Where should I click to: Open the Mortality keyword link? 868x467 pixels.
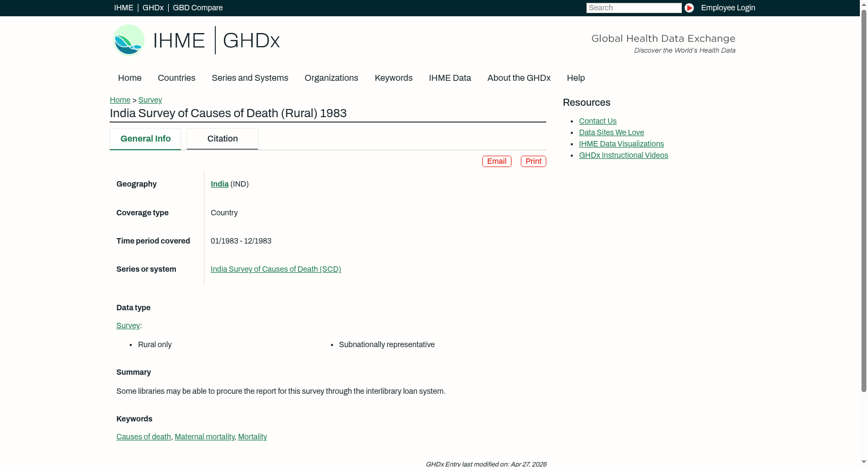[x=252, y=437]
